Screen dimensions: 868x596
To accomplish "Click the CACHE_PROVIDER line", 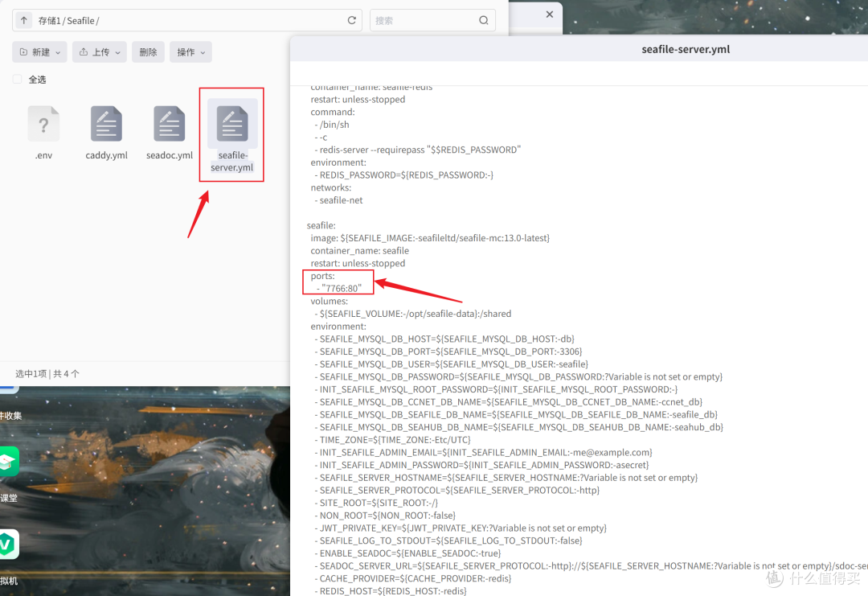I will point(413,578).
